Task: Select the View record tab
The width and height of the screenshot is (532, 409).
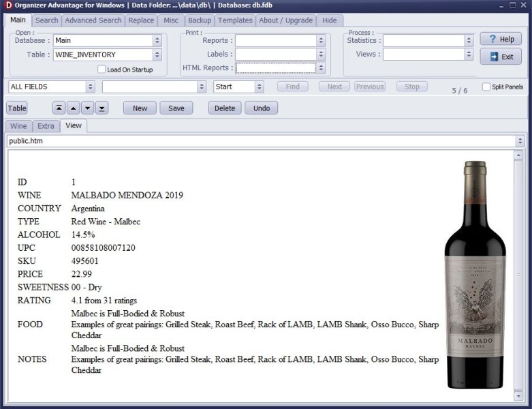Action: coord(74,125)
